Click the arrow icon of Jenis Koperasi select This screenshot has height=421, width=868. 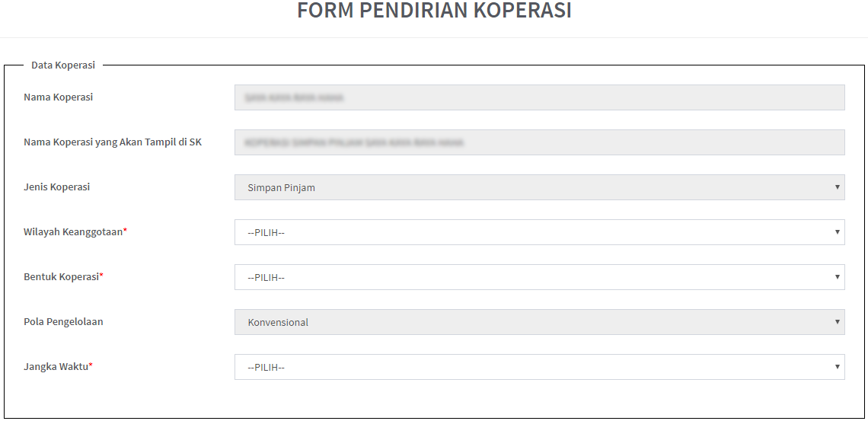(838, 187)
